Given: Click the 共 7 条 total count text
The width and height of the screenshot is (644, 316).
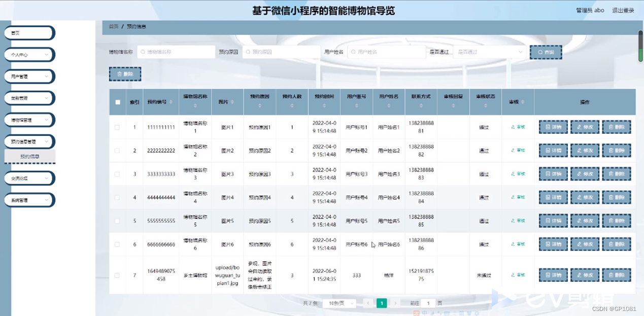Looking at the screenshot, I should (x=310, y=303).
